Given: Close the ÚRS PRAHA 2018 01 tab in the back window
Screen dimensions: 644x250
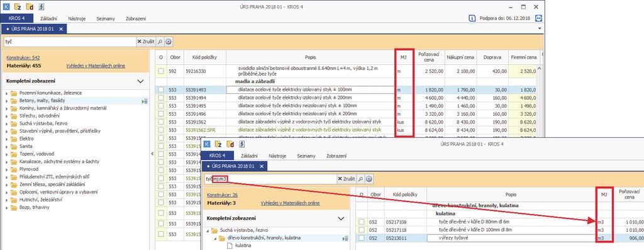Looking at the screenshot, I should (61, 29).
